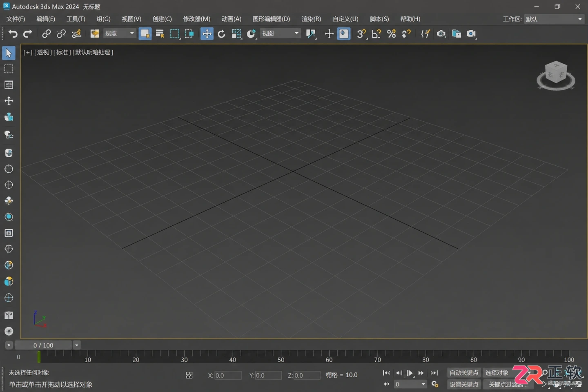This screenshot has width=588, height=392.
Task: Click the Select and Place icon
Action: coord(251,34)
